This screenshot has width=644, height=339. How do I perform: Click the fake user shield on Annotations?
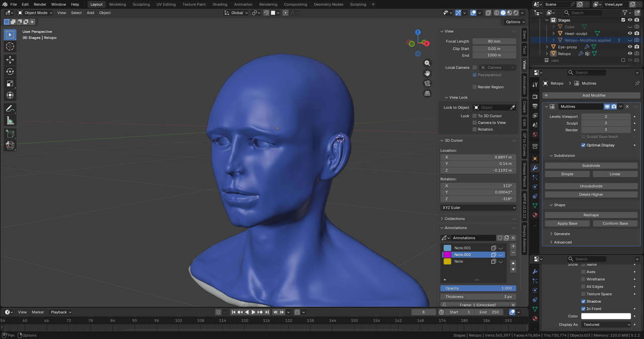tap(500, 238)
